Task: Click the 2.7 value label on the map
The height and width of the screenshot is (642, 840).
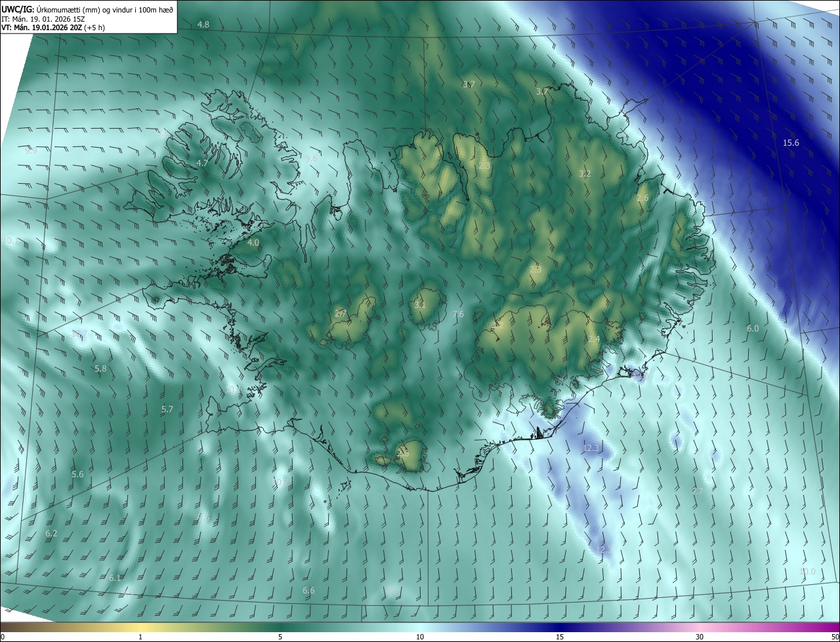Action: click(340, 313)
